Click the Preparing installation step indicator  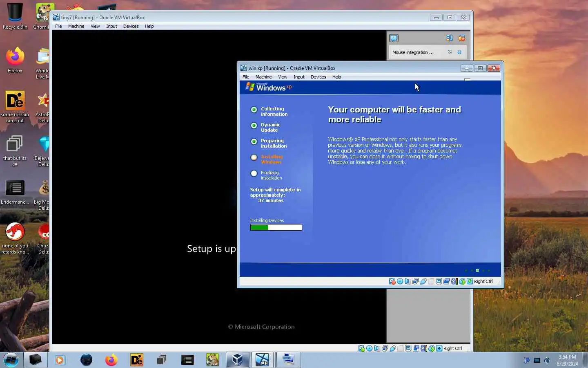[254, 141]
